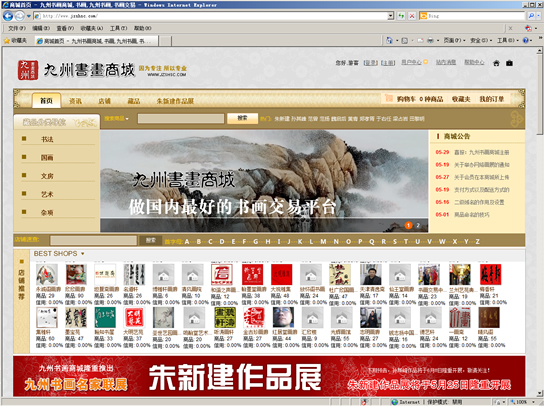Click the vertical page scrollbar

pos(539,222)
